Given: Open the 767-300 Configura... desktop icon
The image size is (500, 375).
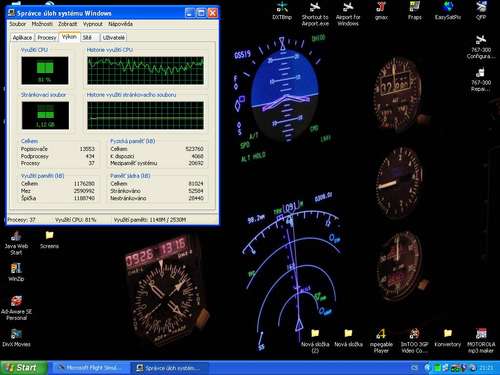Looking at the screenshot, I should (481, 47).
